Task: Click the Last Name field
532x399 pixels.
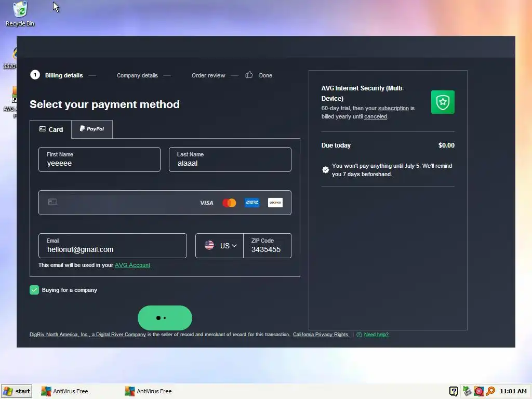Action: tap(230, 159)
